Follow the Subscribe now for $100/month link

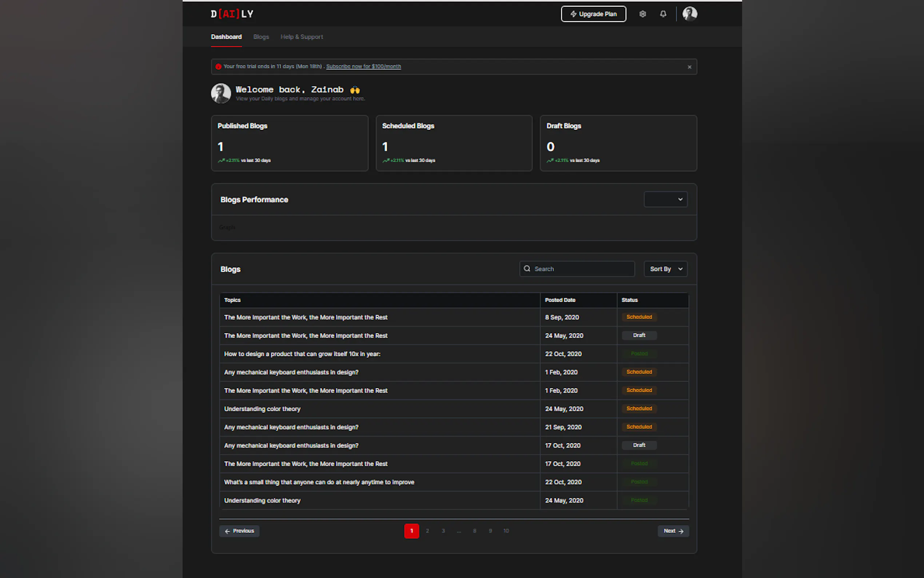[x=363, y=67]
